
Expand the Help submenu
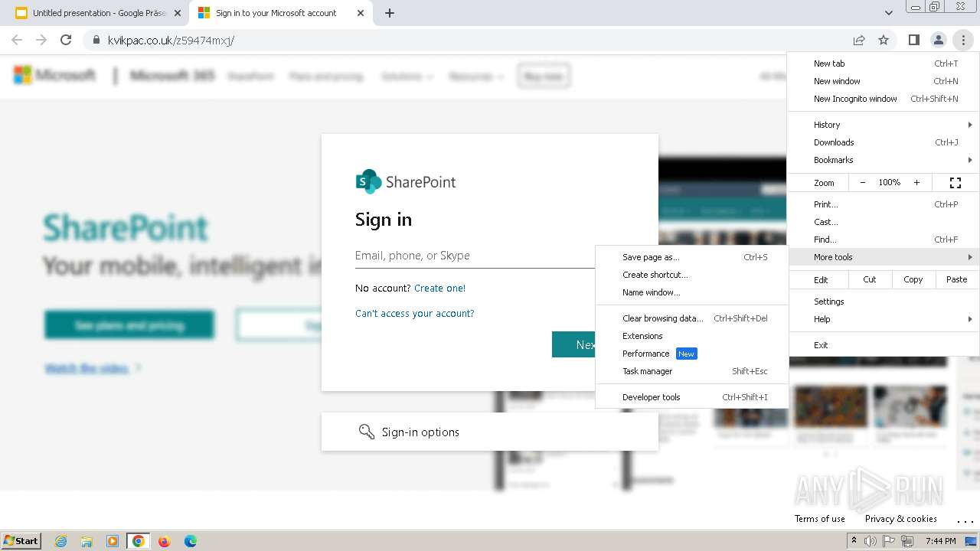coord(884,319)
